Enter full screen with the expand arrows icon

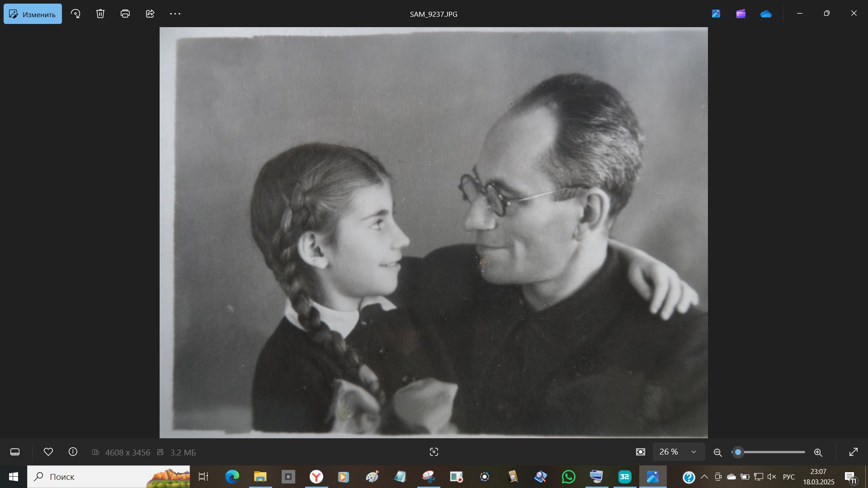pyautogui.click(x=854, y=452)
